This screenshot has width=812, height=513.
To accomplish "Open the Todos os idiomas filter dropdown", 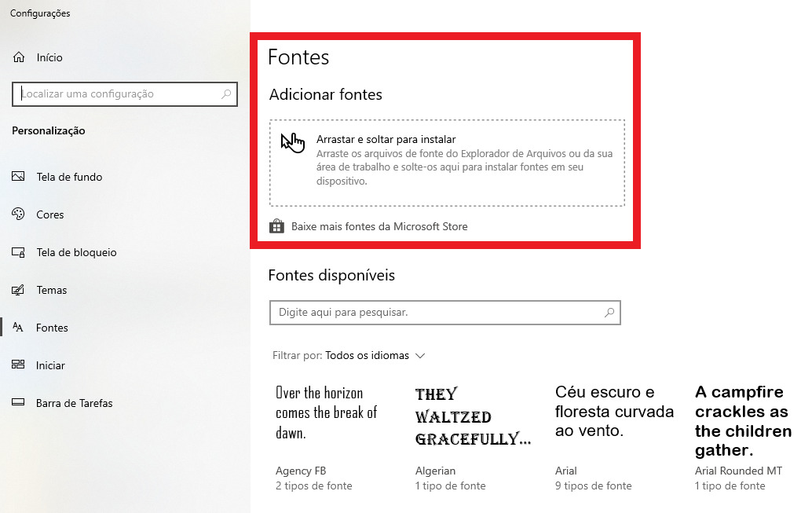I will pyautogui.click(x=375, y=356).
